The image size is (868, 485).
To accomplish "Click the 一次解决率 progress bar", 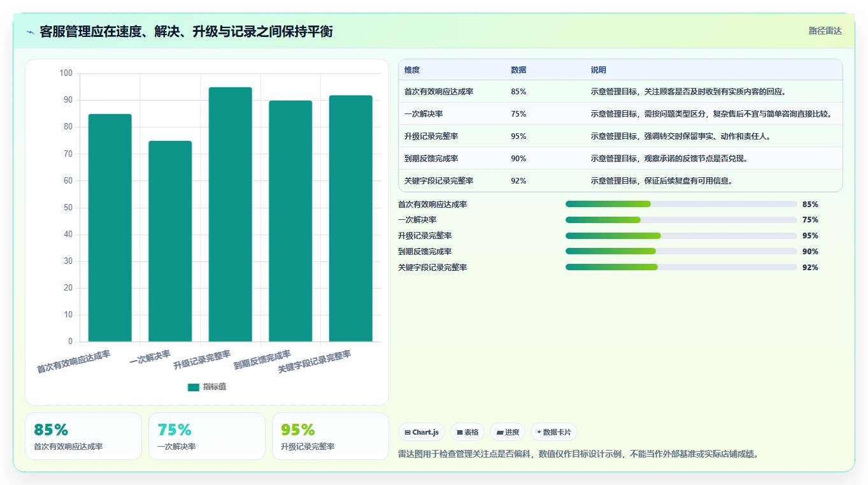I will pyautogui.click(x=681, y=220).
